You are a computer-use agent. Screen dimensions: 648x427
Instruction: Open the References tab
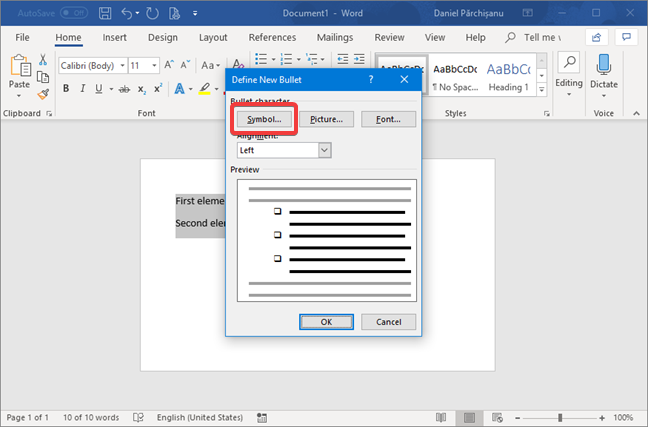(x=272, y=38)
